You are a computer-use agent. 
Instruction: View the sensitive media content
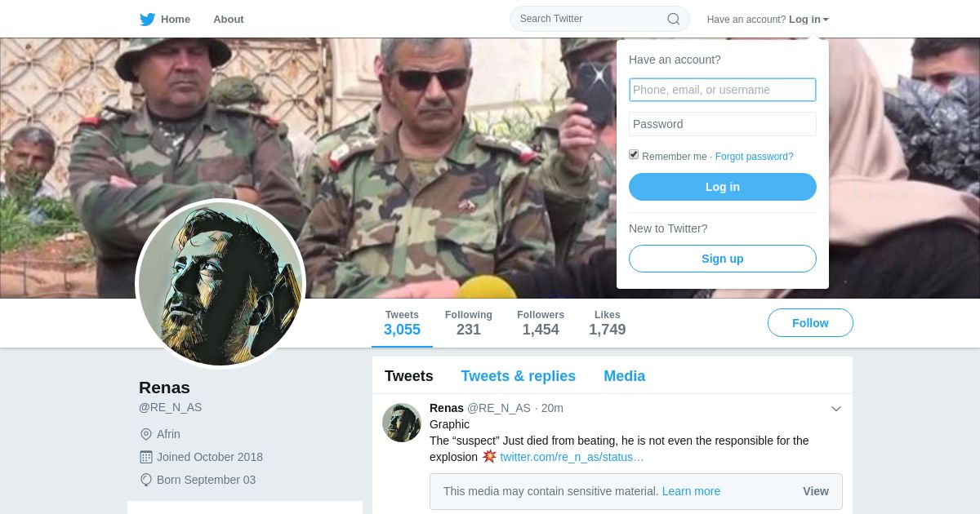tap(816, 491)
